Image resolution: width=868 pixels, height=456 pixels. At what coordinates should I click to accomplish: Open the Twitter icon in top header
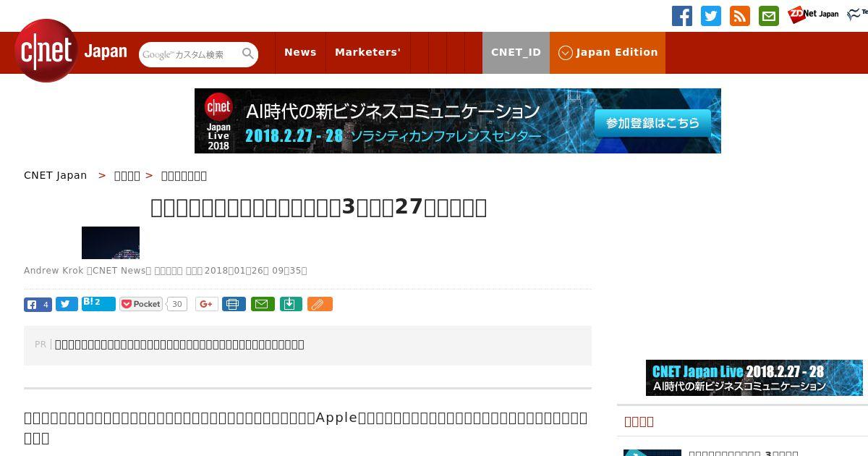point(711,16)
